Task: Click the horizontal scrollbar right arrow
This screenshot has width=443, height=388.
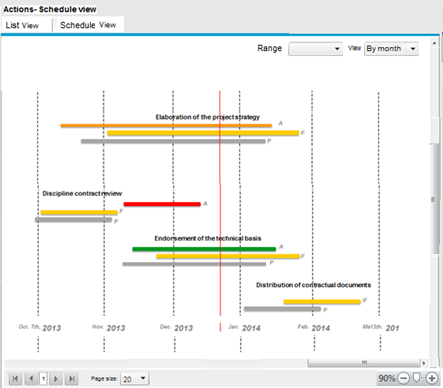Action: (424, 363)
